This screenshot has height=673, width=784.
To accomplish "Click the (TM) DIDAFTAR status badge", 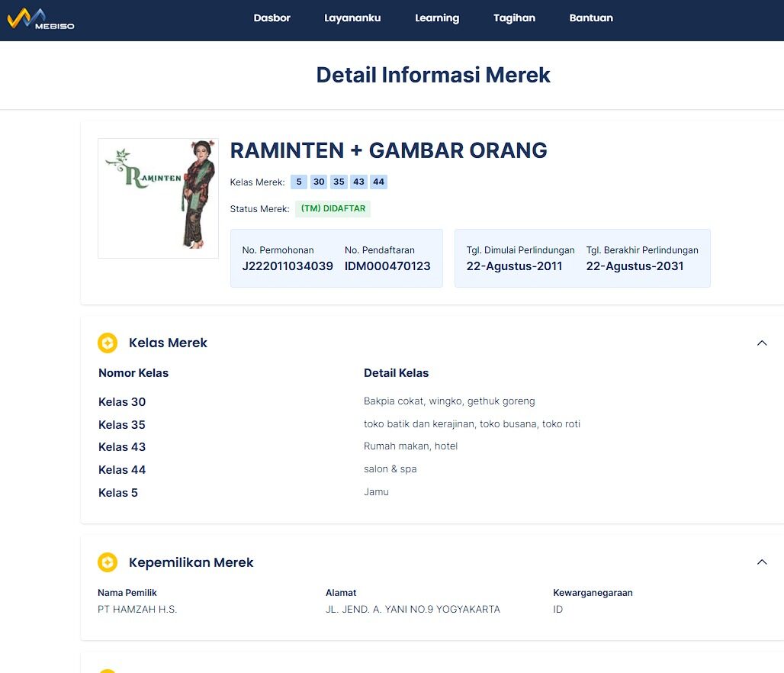I will tap(333, 208).
